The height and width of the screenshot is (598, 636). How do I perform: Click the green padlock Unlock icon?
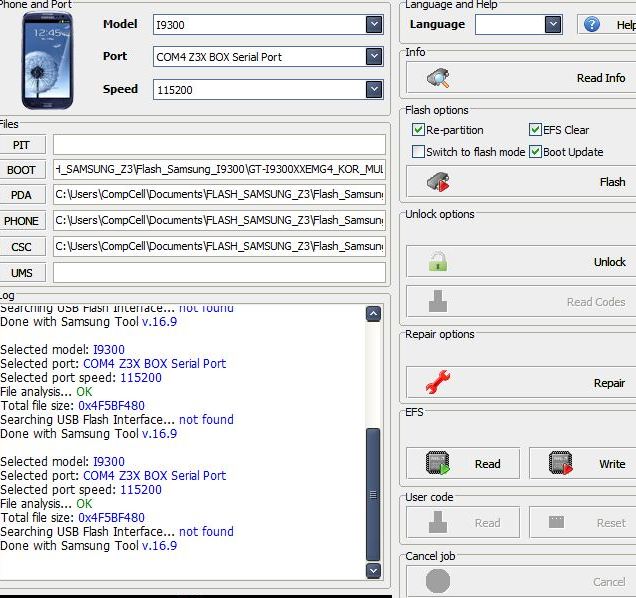(438, 262)
